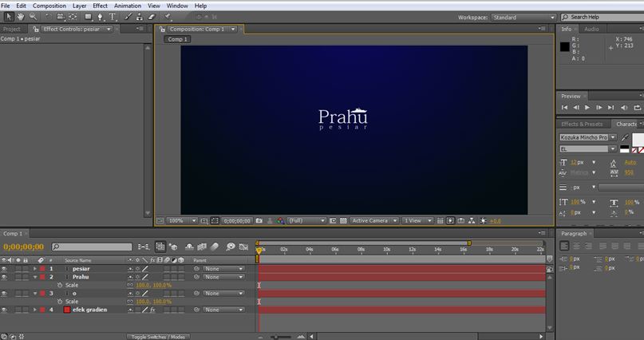The image size is (644, 340).
Task: Enable Draft 3D in timeline
Action: point(173,247)
